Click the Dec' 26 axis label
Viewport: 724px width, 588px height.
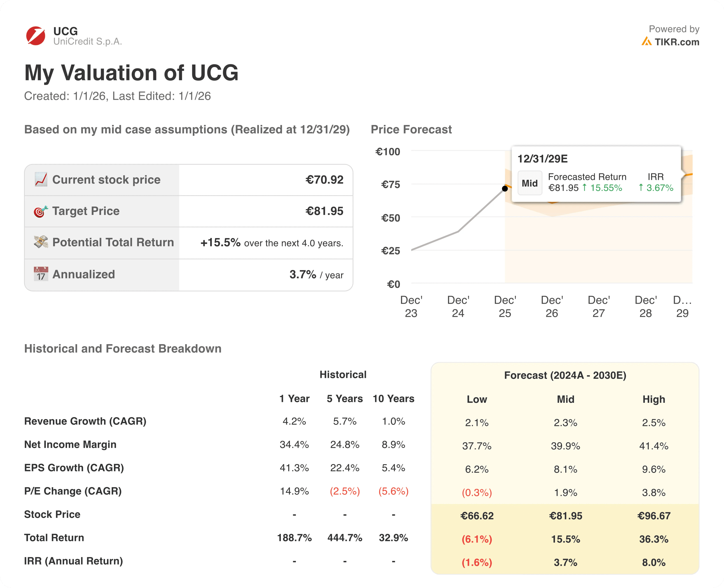pyautogui.click(x=552, y=306)
